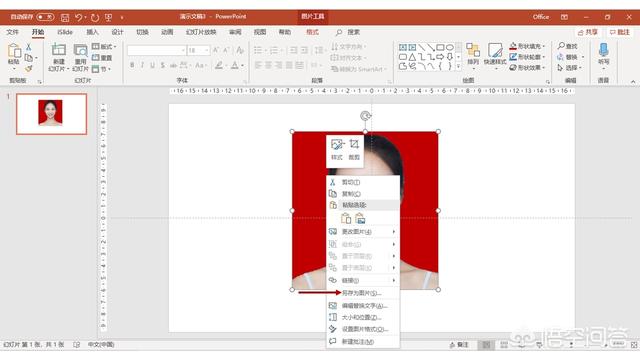This screenshot has height=360, width=640.
Task: Click the text highlight color pen
Action: pos(219,65)
